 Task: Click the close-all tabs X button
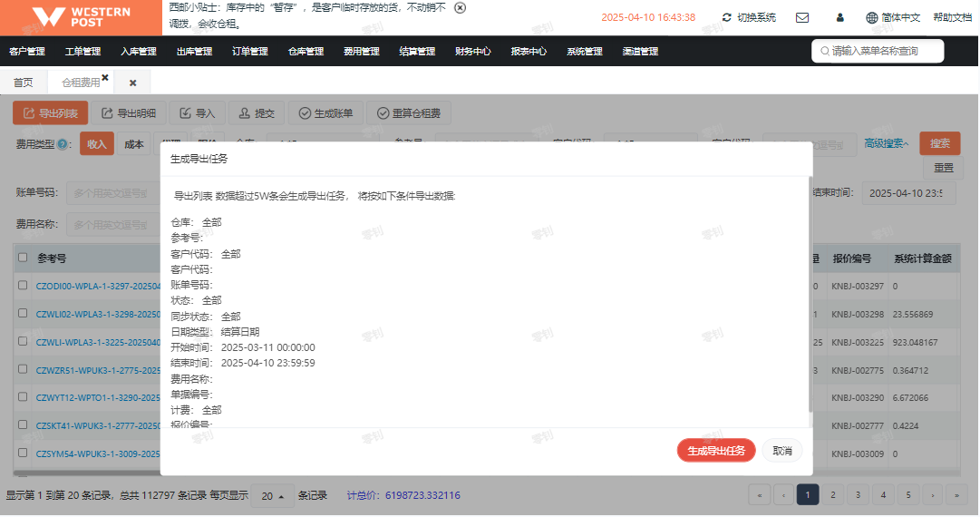tap(132, 83)
